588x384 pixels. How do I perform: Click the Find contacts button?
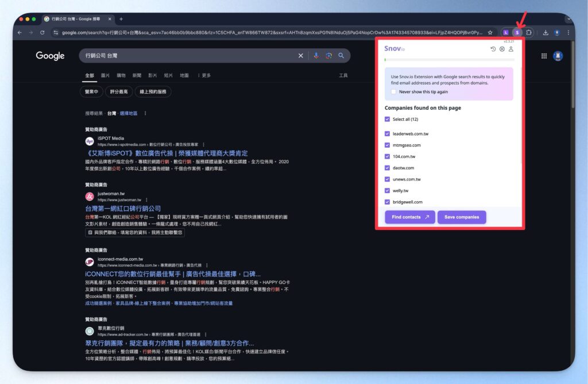(410, 217)
